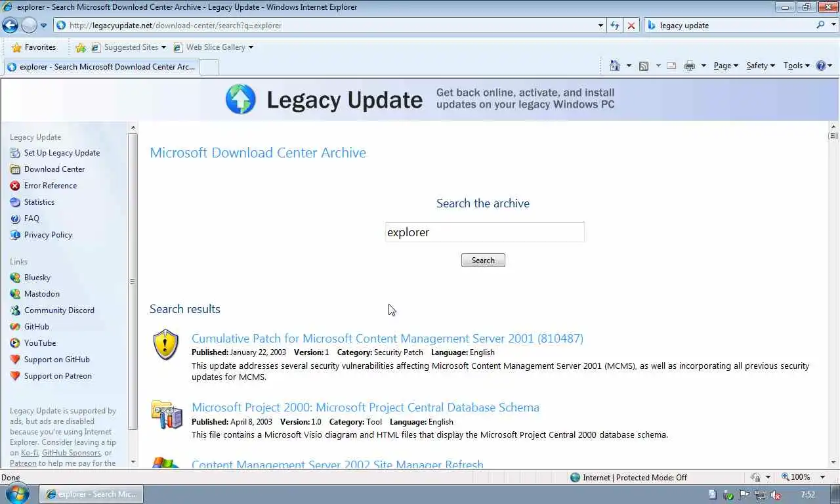Open the Page menu
The width and height of the screenshot is (840, 504).
[x=726, y=66]
